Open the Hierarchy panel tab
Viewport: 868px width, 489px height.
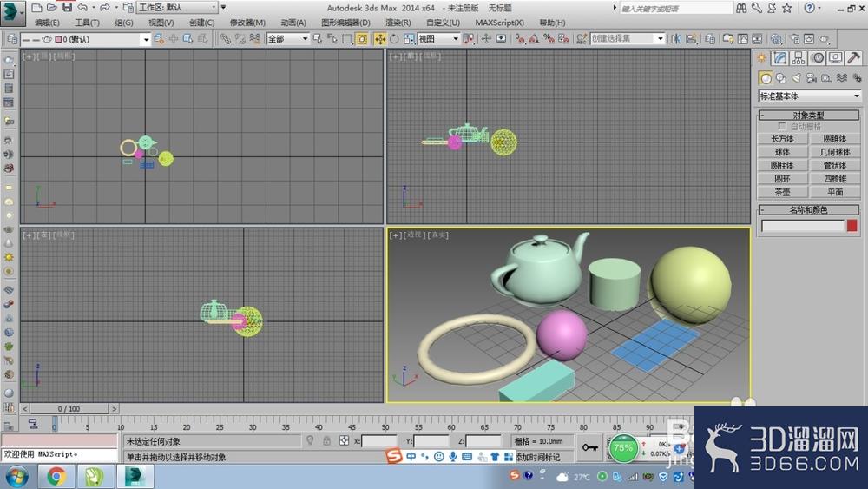tap(798, 57)
